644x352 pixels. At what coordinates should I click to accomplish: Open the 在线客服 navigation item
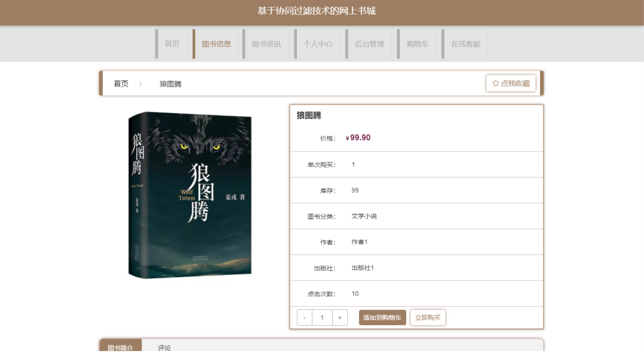pyautogui.click(x=464, y=44)
